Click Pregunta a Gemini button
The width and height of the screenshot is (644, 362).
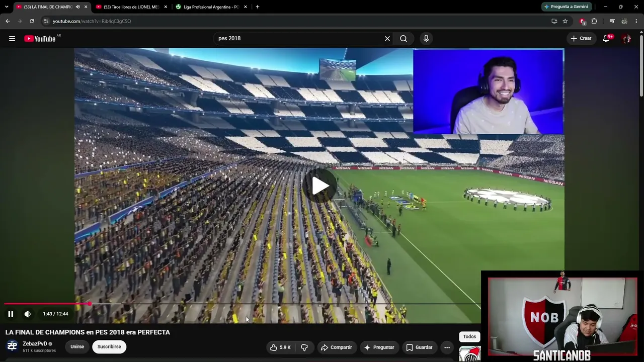tap(566, 7)
